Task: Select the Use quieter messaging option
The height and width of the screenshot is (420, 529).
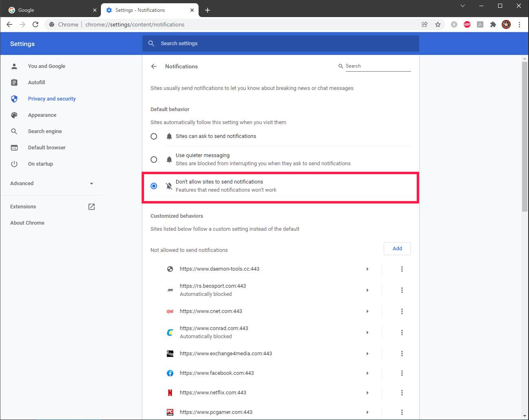Action: [154, 160]
